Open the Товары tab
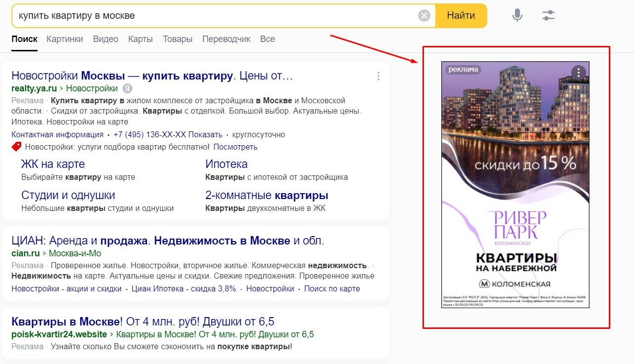The image size is (635, 364). coord(177,39)
